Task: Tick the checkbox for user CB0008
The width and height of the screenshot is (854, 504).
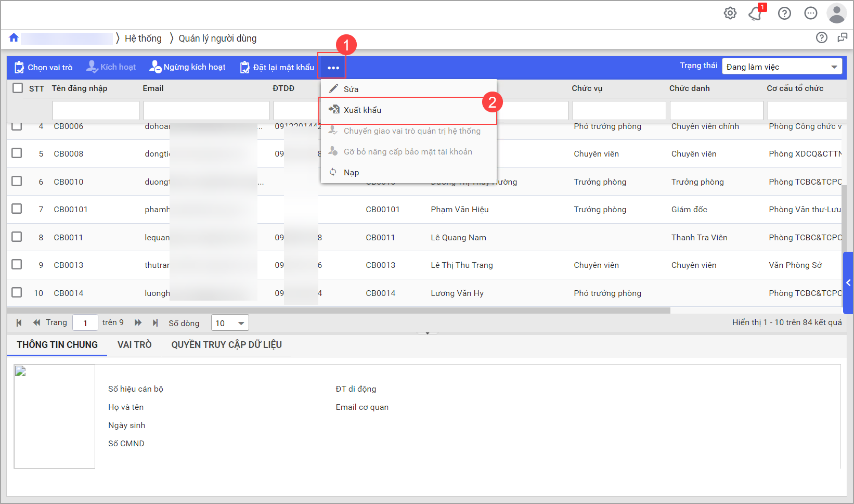Action: [x=17, y=153]
